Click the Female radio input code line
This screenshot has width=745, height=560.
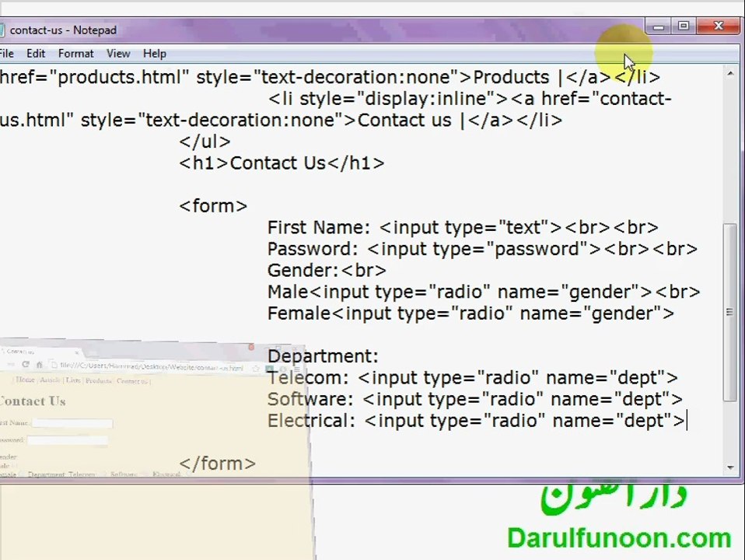[x=470, y=313]
